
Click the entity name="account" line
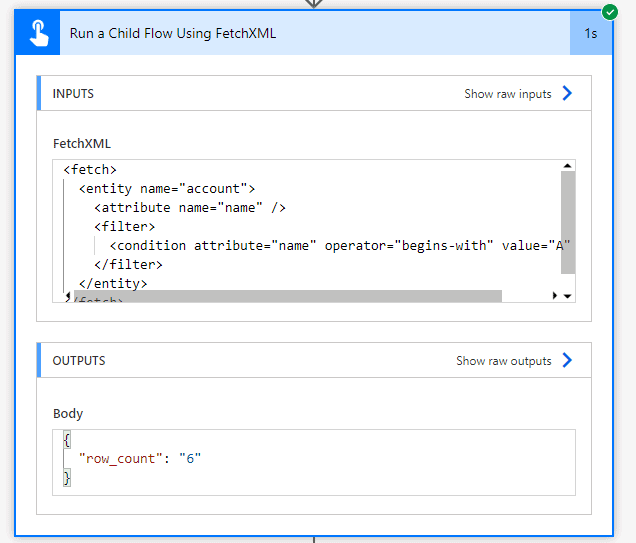click(x=167, y=189)
